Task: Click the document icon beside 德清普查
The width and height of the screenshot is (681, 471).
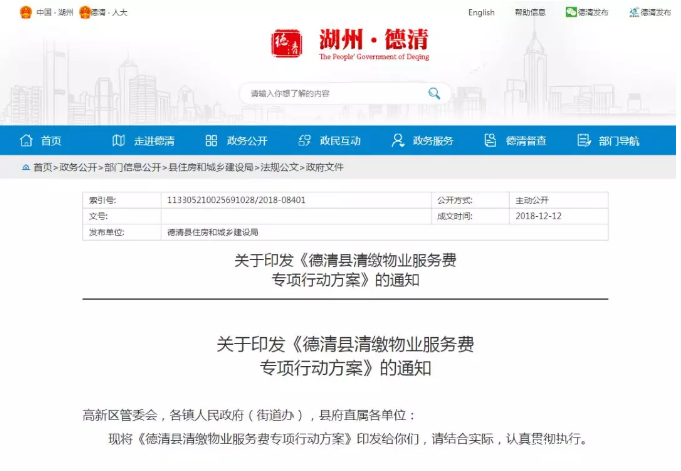Action: click(x=490, y=140)
